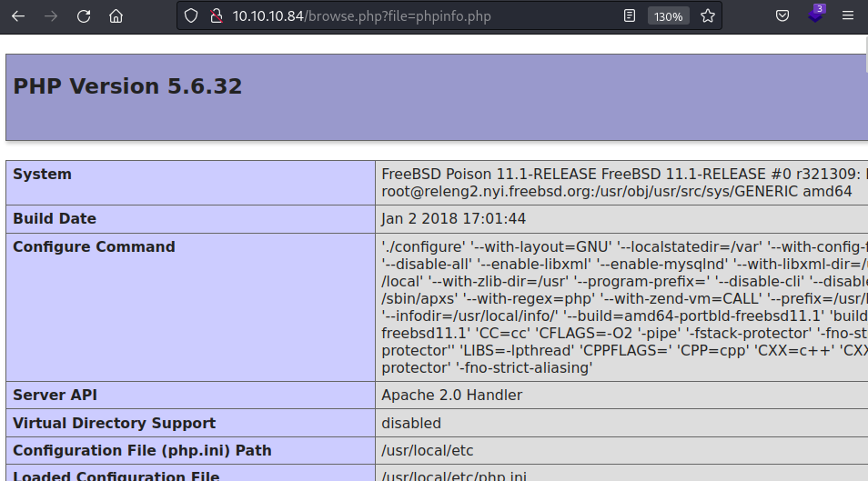Click the FreeBSD Poison 11.1-RELEASE system value

coord(624,175)
